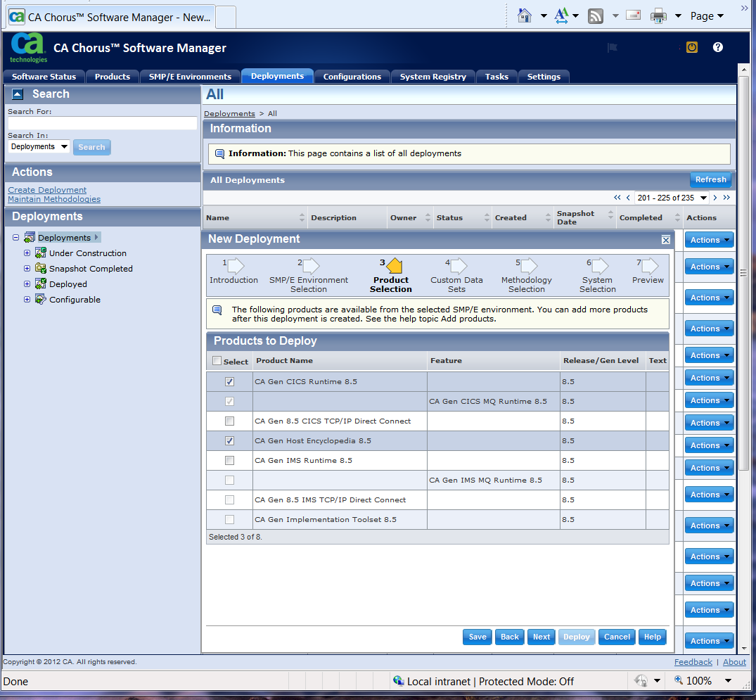Switch to the Products tab
756x700 pixels.
(113, 77)
